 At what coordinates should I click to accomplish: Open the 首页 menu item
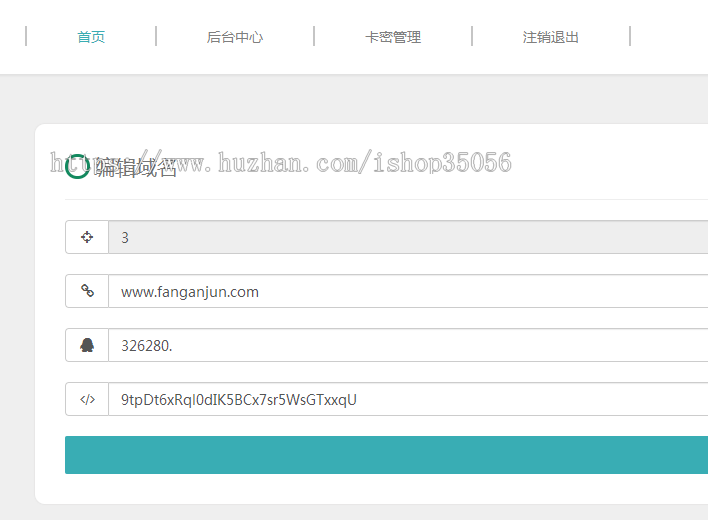coord(91,37)
